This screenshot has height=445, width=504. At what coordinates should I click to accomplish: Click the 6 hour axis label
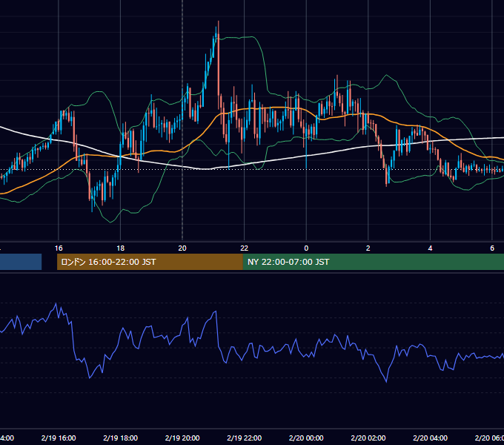[492, 248]
